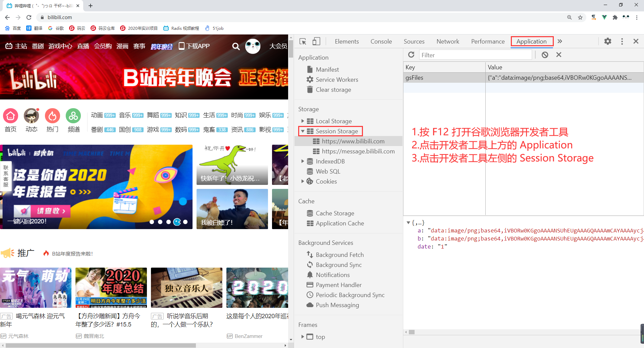
Task: Focus the Filter input field
Action: click(x=475, y=55)
